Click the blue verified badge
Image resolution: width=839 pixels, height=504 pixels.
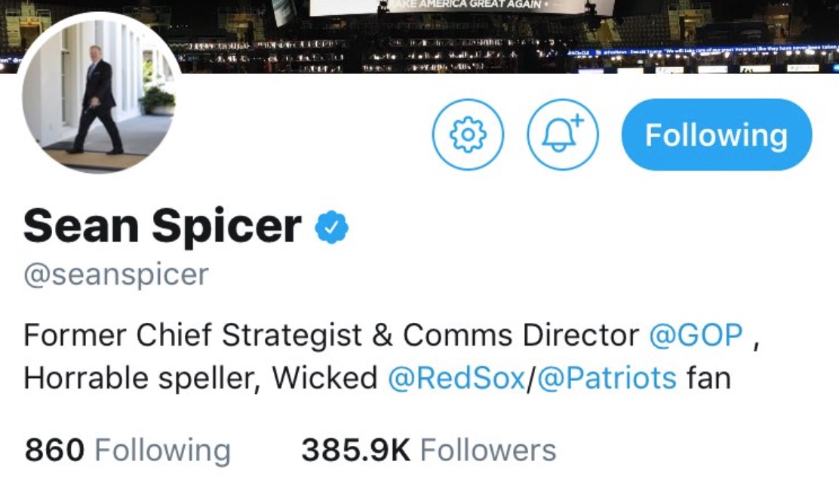click(331, 227)
